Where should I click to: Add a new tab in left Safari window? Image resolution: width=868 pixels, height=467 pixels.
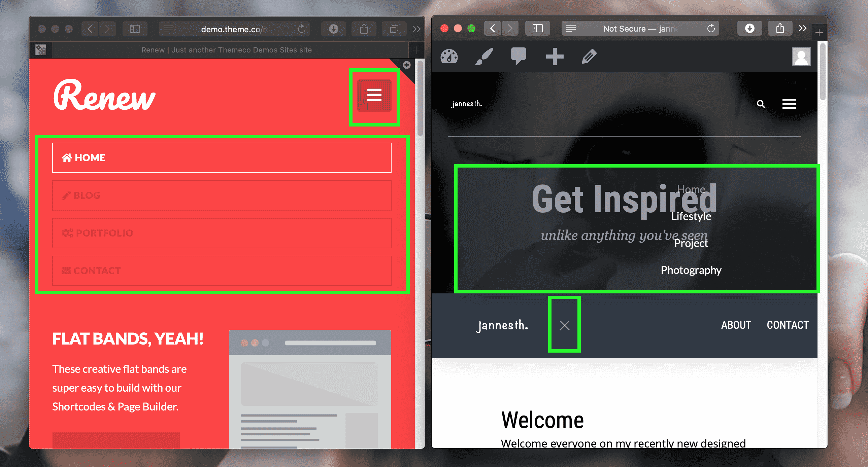click(x=416, y=50)
